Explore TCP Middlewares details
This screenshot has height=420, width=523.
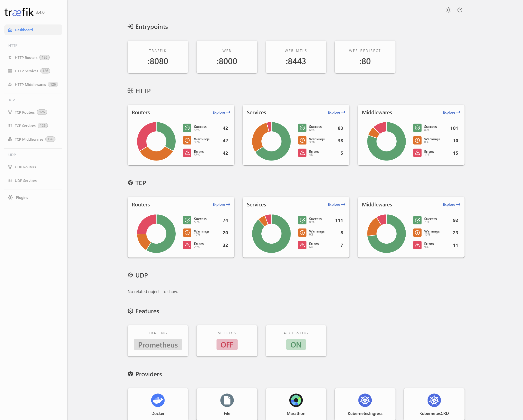coord(451,204)
